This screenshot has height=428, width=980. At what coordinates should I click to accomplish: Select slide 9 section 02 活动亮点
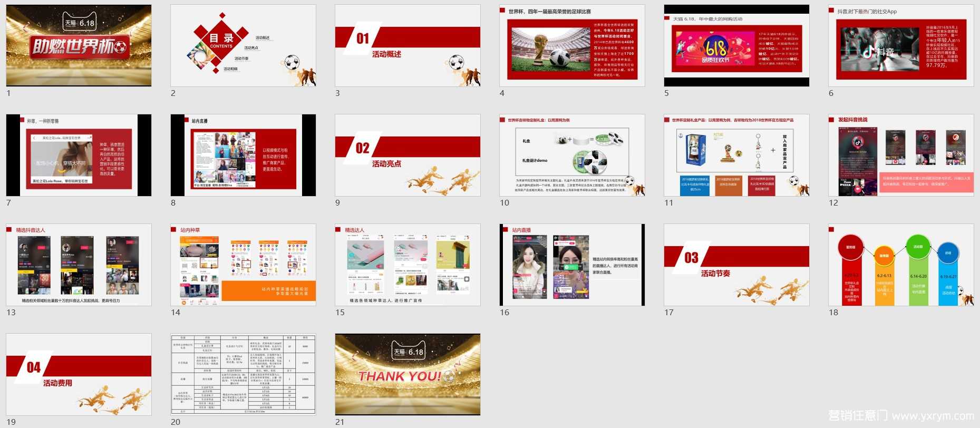(407, 155)
